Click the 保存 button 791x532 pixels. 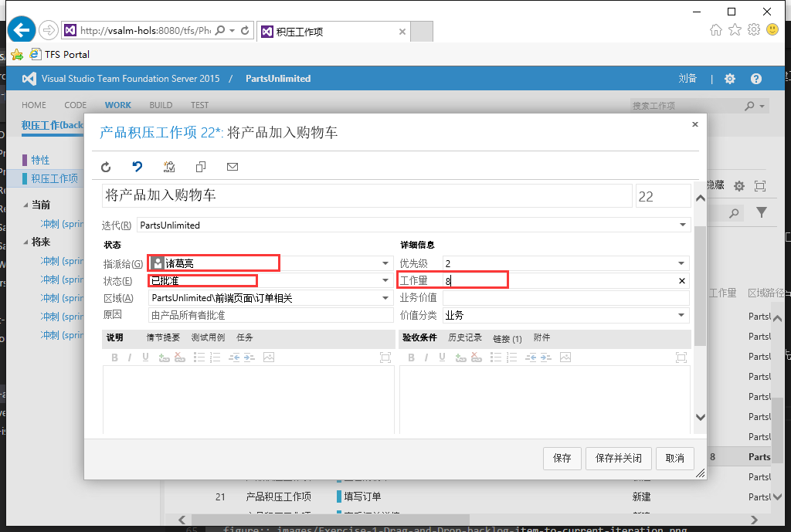(562, 458)
